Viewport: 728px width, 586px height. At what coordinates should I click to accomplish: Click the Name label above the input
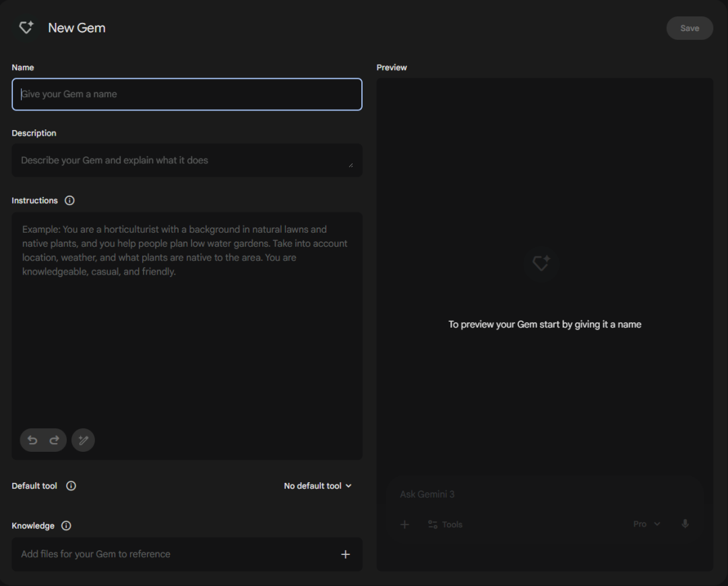(23, 67)
